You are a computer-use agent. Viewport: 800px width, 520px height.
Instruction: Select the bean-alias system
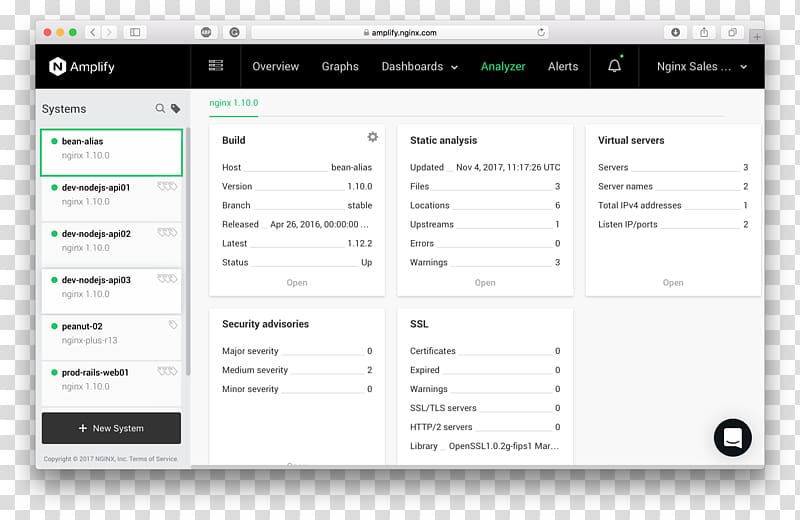111,153
